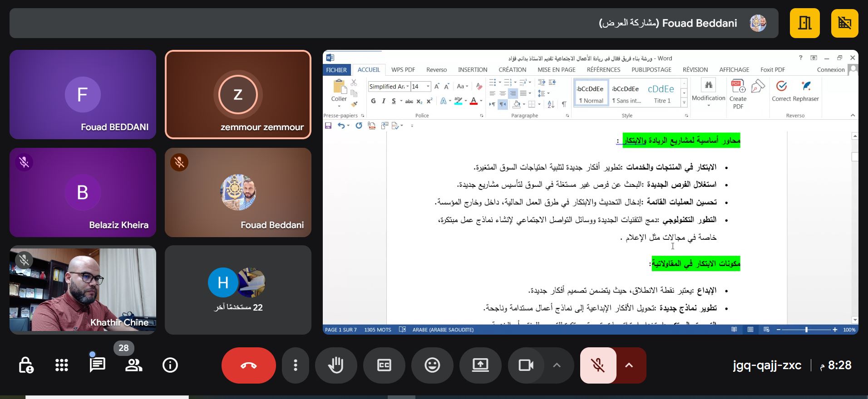The image size is (868, 399).
Task: Expand video settings chevron beside camera
Action: [557, 365]
